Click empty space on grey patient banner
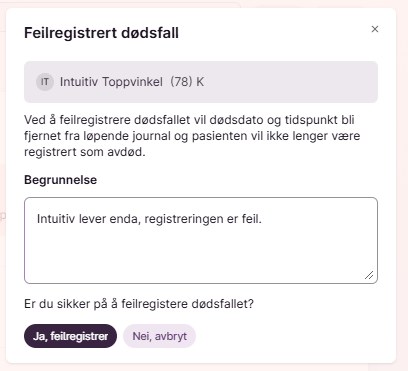The image size is (408, 371). [x=290, y=82]
